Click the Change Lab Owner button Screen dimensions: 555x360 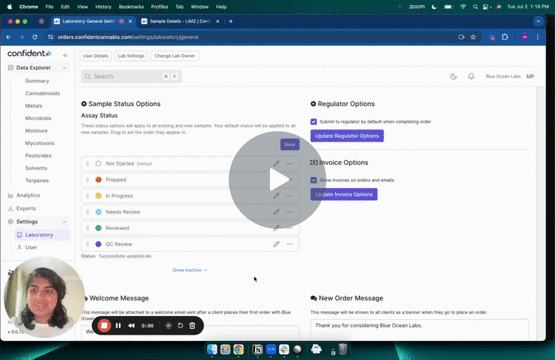point(175,56)
